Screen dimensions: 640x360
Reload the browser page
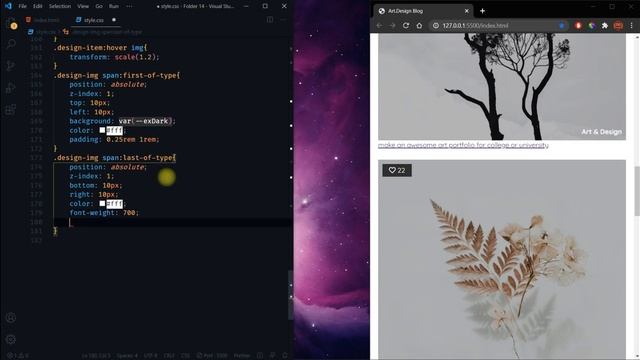[x=406, y=25]
